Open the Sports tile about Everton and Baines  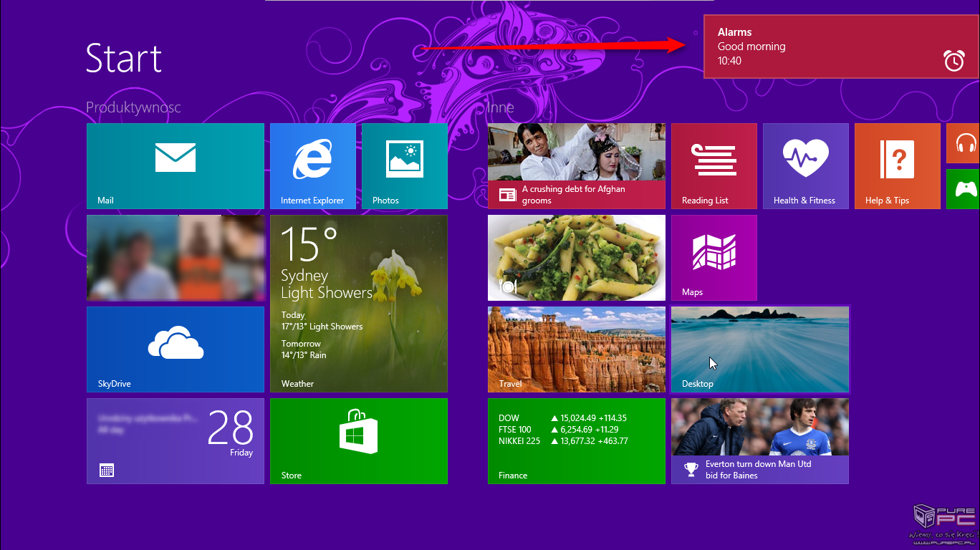pyautogui.click(x=760, y=441)
